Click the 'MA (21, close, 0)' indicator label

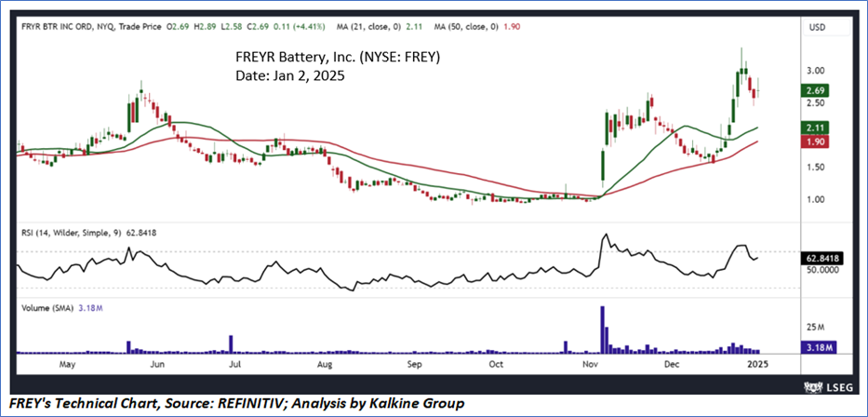pos(369,26)
